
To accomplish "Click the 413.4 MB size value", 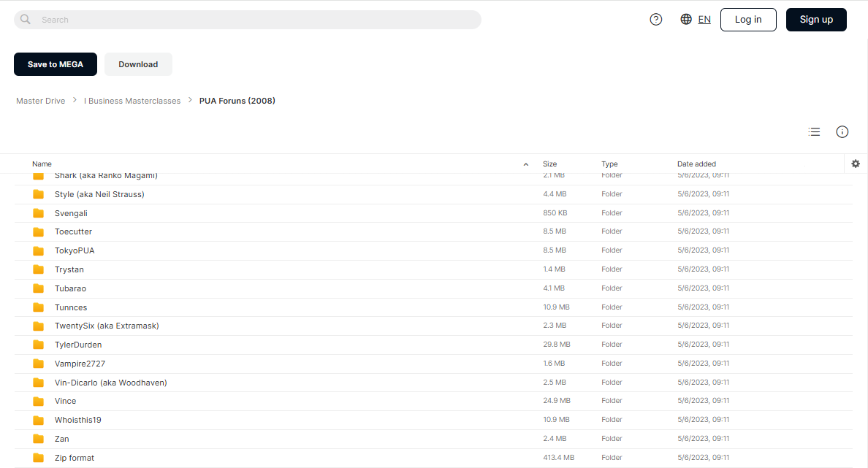I will 558,458.
